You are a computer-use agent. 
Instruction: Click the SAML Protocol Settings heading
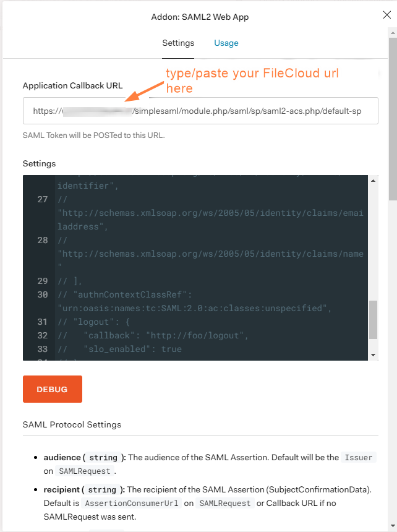[72, 424]
